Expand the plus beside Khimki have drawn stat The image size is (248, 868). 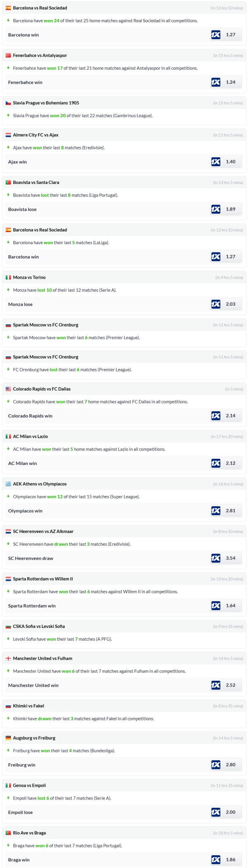coord(8,719)
